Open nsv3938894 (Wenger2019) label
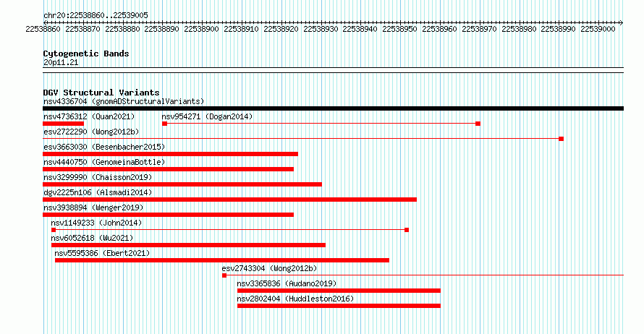Viewport: 644px width, 334px height. tap(93, 207)
